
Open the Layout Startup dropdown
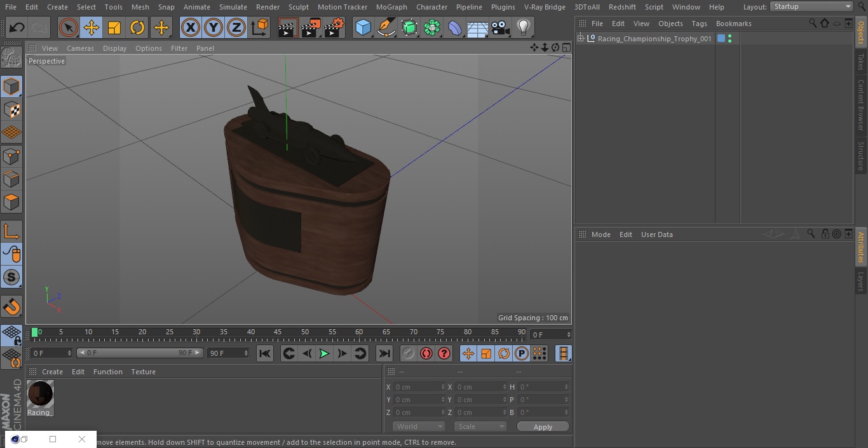coord(812,6)
